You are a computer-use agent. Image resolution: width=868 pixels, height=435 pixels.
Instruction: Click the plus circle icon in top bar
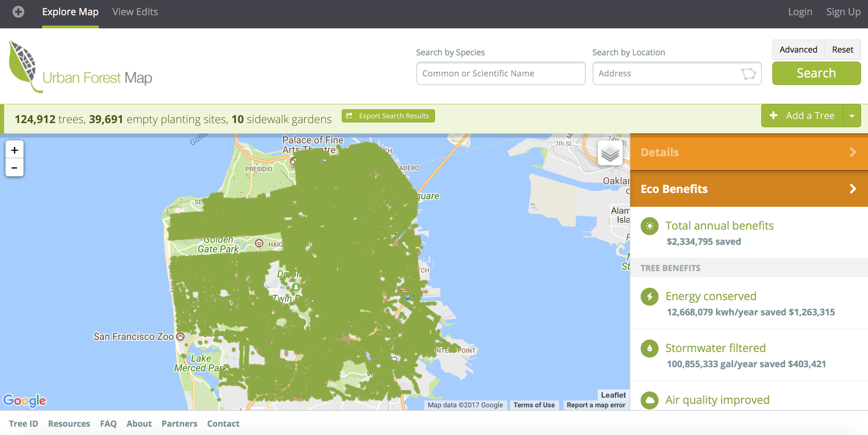[18, 12]
